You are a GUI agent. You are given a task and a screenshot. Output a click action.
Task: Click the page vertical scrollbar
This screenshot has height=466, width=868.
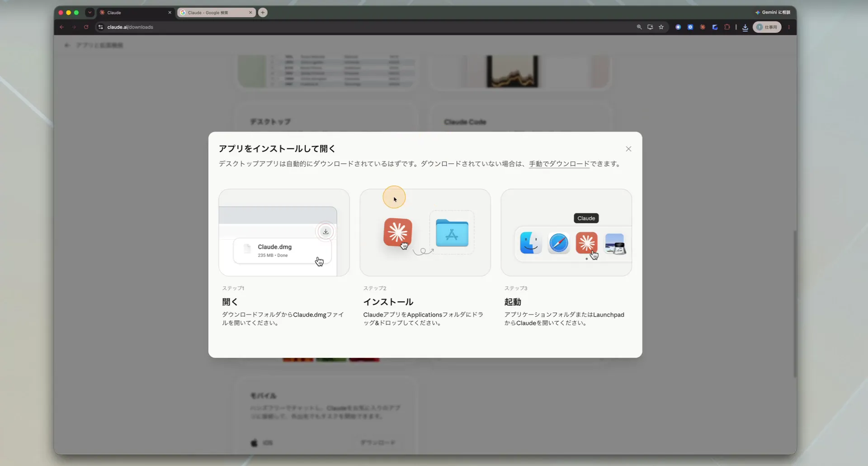[795, 304]
